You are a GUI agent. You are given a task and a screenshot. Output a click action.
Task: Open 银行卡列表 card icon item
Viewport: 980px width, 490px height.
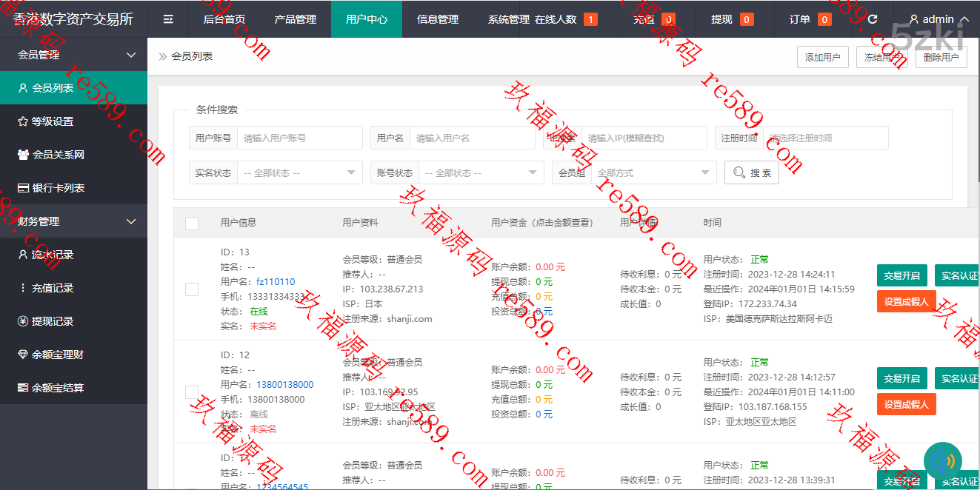coord(23,188)
